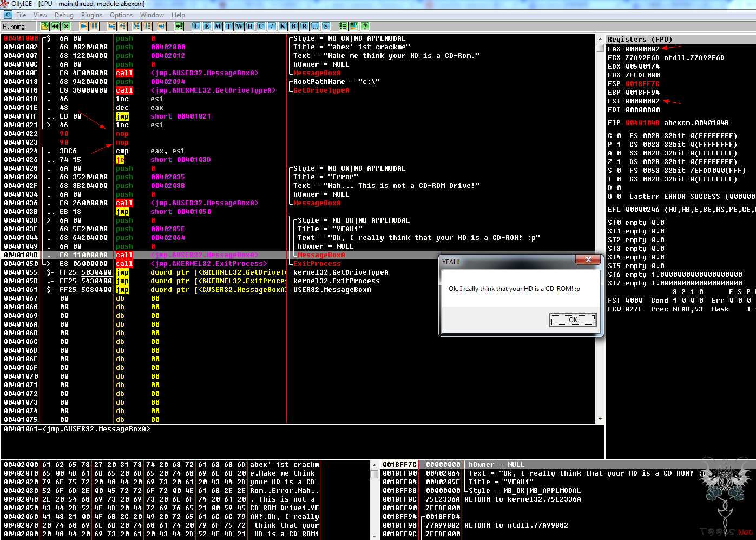Click the Step into toolbar icon
Image resolution: width=756 pixels, height=540 pixels.
pos(112,26)
